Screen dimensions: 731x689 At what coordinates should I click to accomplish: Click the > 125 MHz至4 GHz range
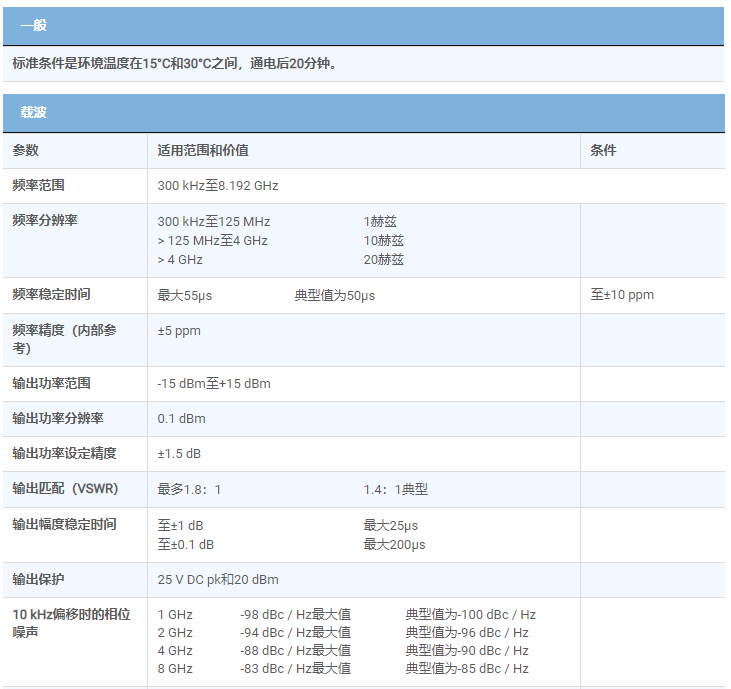(212, 241)
